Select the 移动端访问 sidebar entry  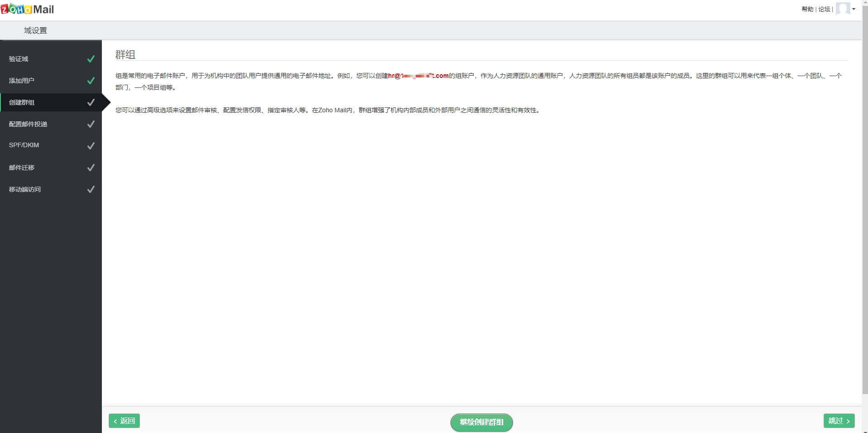coord(25,189)
